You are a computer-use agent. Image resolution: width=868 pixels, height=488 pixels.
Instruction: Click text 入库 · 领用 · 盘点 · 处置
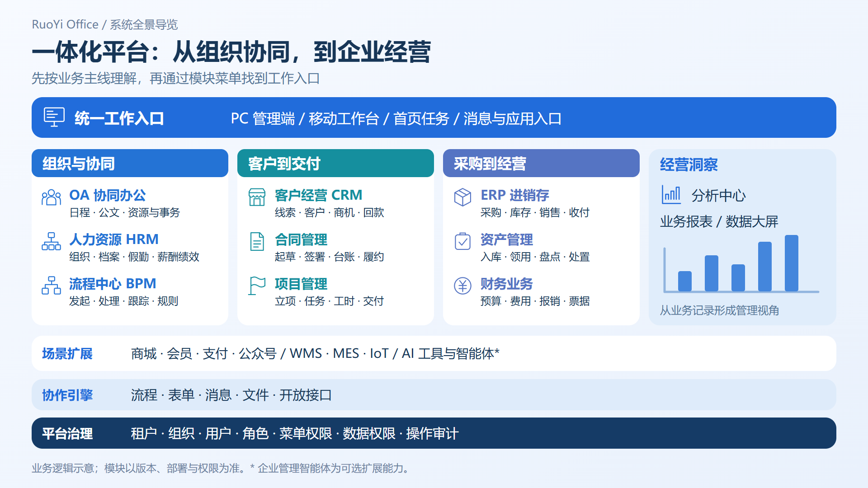point(535,257)
